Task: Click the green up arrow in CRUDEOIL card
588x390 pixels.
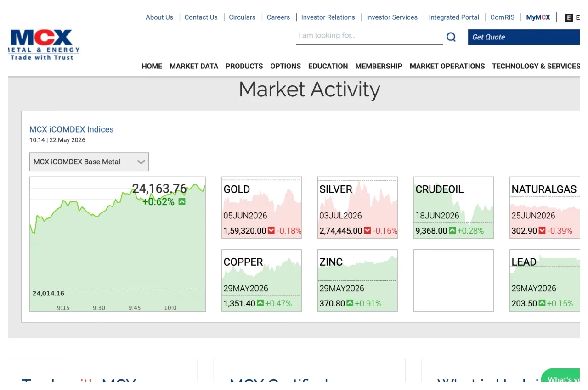Action: click(452, 230)
